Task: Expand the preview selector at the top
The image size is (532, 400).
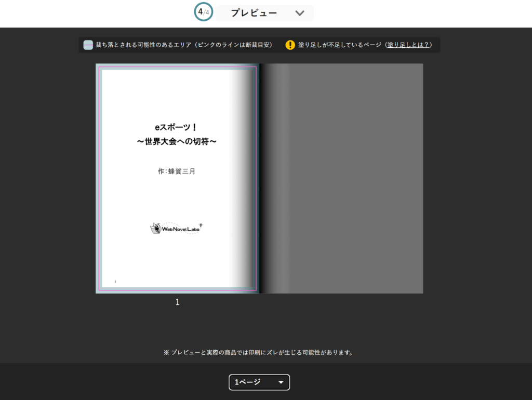Action: pyautogui.click(x=265, y=13)
